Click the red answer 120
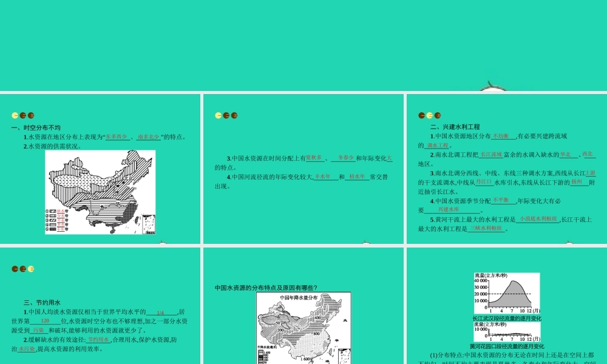This screenshot has width=607, height=364. pos(45,321)
